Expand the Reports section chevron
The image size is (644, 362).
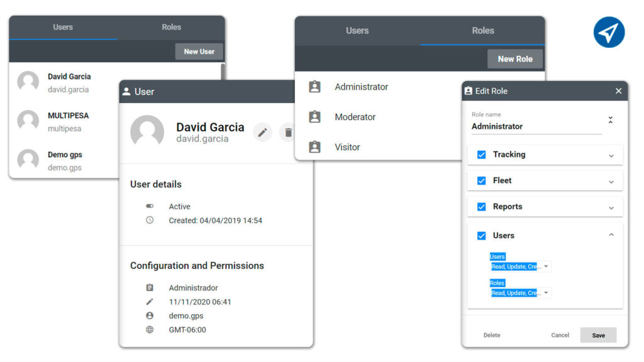(611, 208)
